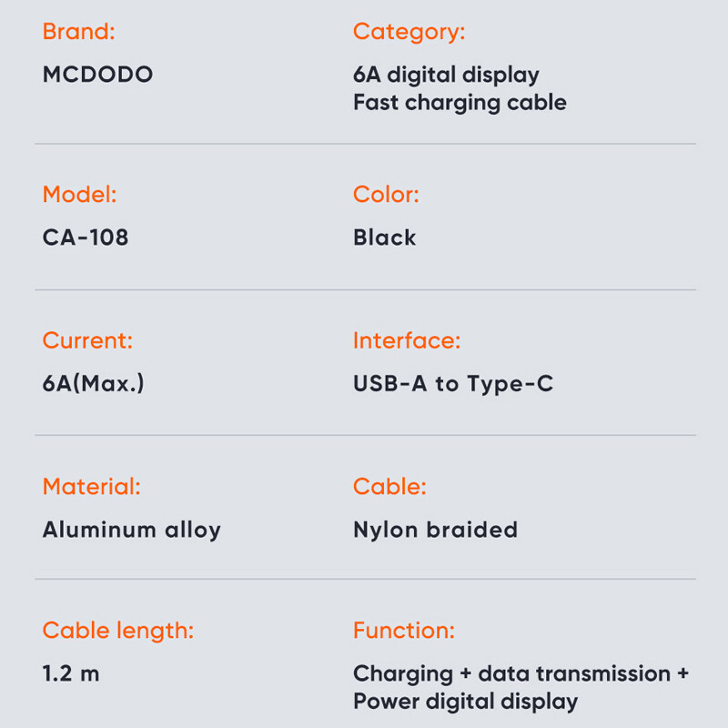This screenshot has height=728, width=728.
Task: Select the "1.2 m" length value
Action: (71, 674)
